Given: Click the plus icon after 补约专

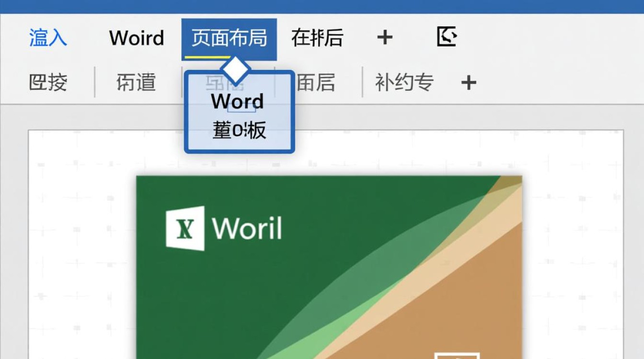Looking at the screenshot, I should (469, 83).
